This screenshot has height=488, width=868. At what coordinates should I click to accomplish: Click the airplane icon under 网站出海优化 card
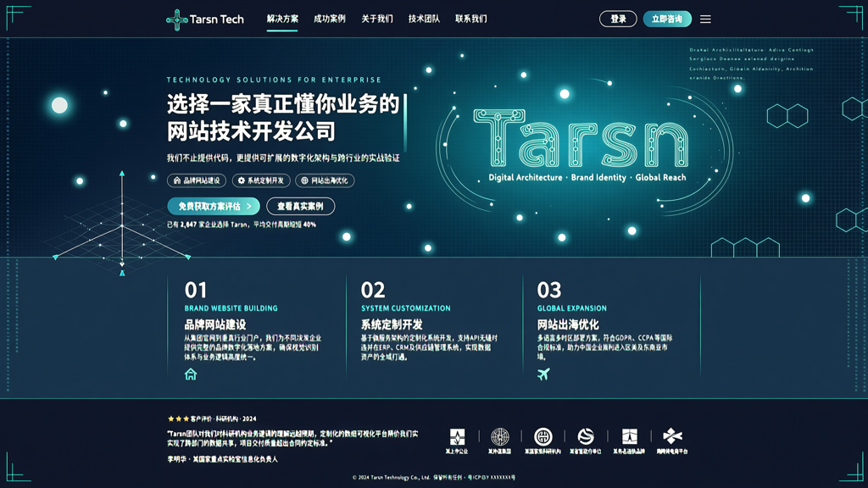[543, 374]
